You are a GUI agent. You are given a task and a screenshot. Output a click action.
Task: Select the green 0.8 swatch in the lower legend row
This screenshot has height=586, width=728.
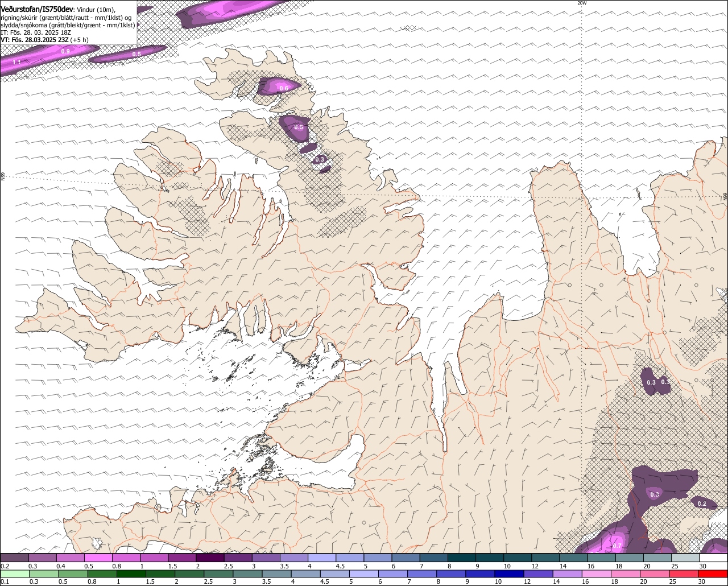coord(103,573)
